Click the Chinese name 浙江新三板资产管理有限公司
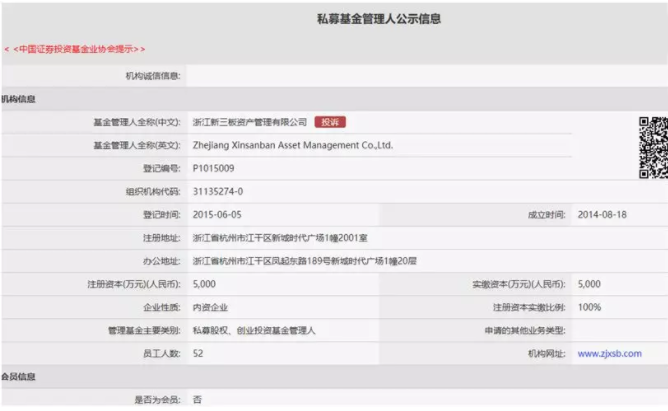Image resolution: width=668 pixels, height=411 pixels. [249, 122]
